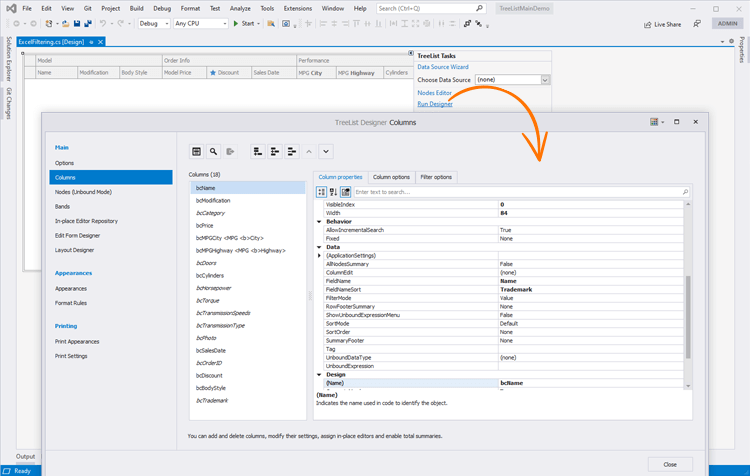Open the skin selector icon in designer title bar
750x476 pixels.
click(654, 122)
